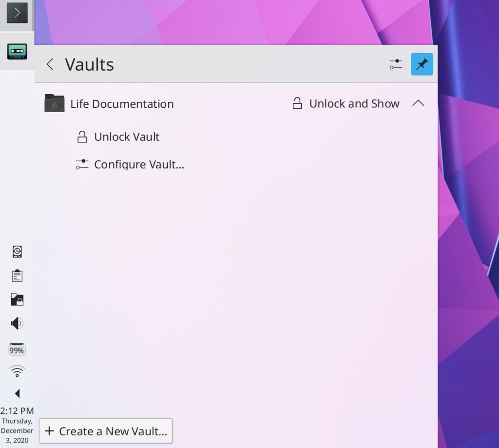Check the 99% battery indicator
Screen dimensions: 499x448
tap(17, 349)
